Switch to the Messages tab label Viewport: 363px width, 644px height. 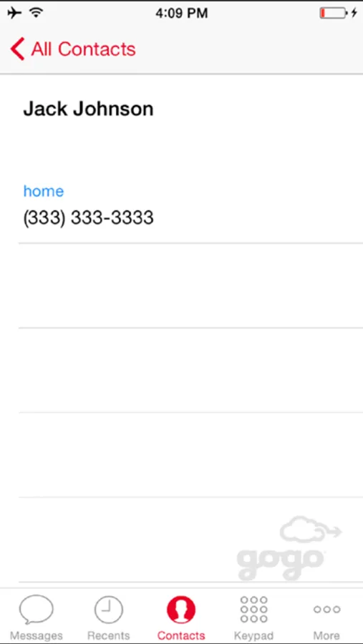click(x=37, y=636)
